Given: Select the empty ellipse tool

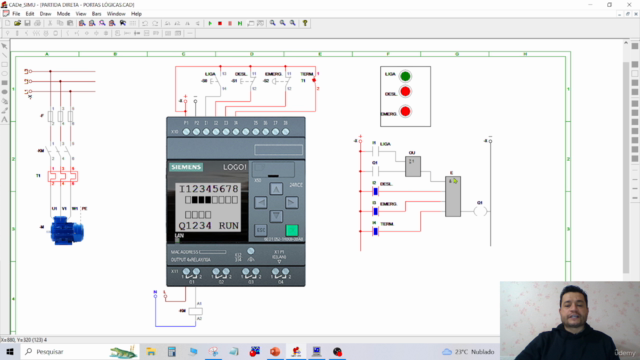Looking at the screenshot, I should coord(4,73).
